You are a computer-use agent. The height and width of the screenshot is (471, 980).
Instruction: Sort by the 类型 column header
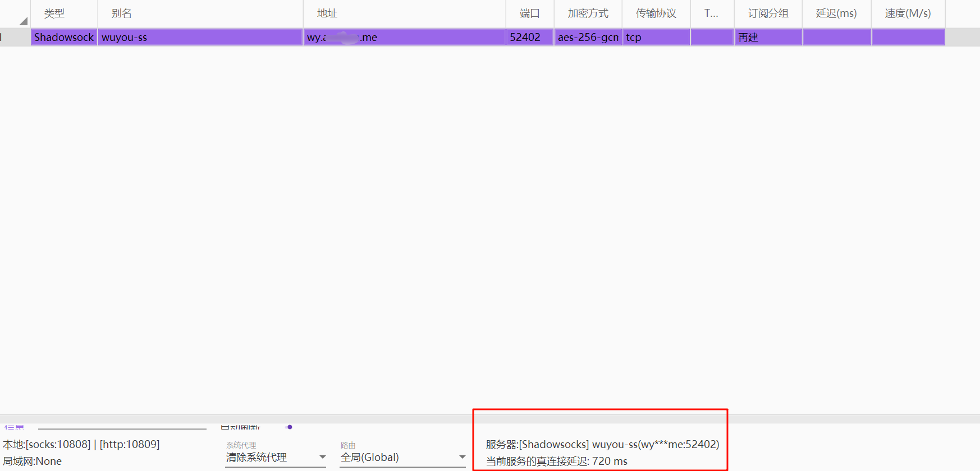pos(54,13)
